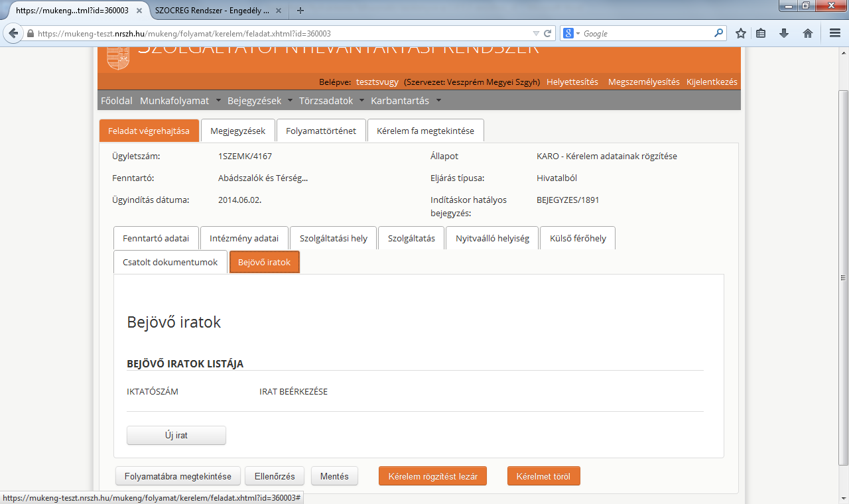849x504 pixels.
Task: Click Helyettesítés link
Action: point(572,82)
